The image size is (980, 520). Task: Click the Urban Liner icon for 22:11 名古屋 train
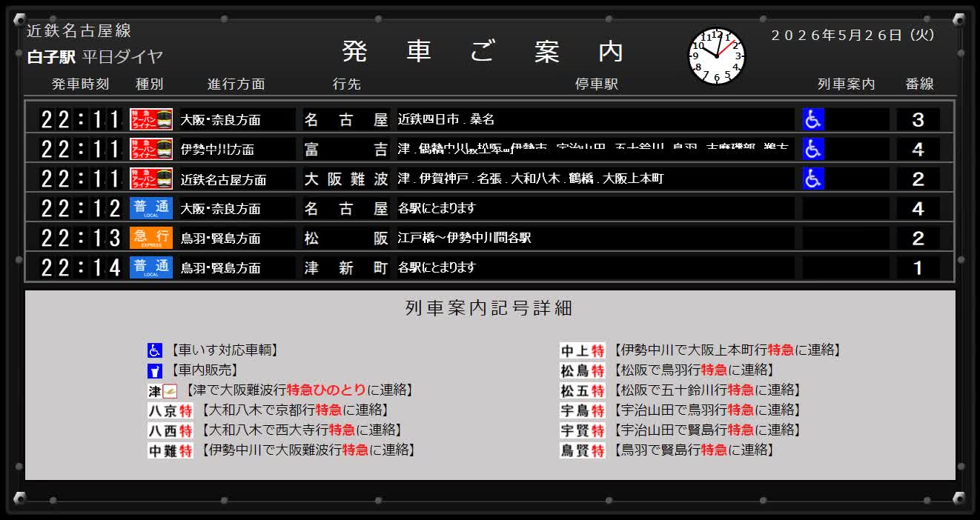click(x=151, y=119)
